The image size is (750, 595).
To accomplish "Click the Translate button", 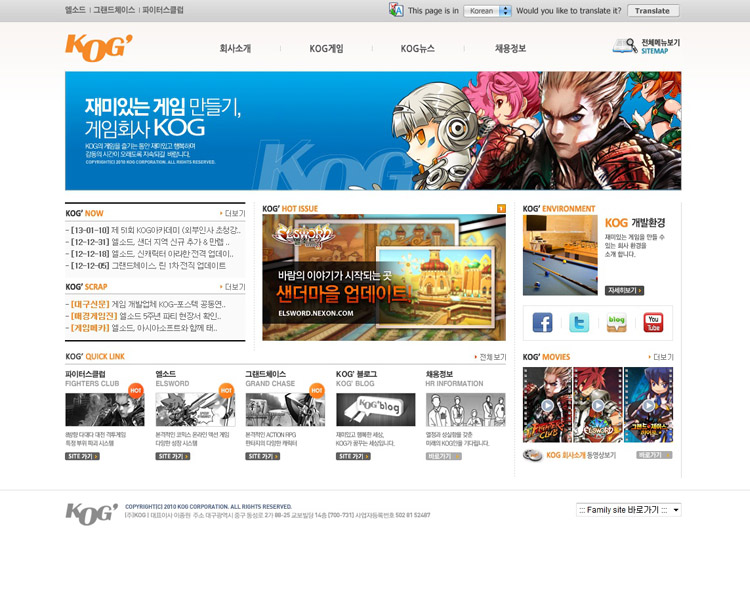I will coord(652,11).
